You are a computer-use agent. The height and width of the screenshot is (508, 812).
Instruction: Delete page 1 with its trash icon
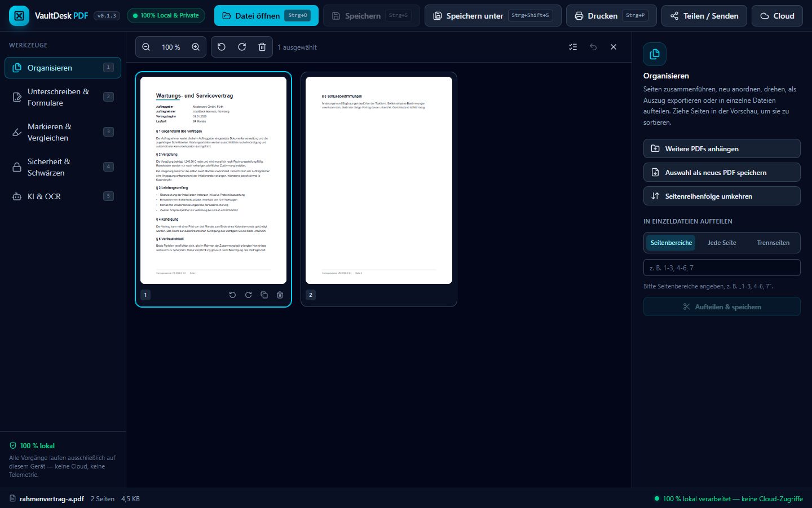coord(280,295)
